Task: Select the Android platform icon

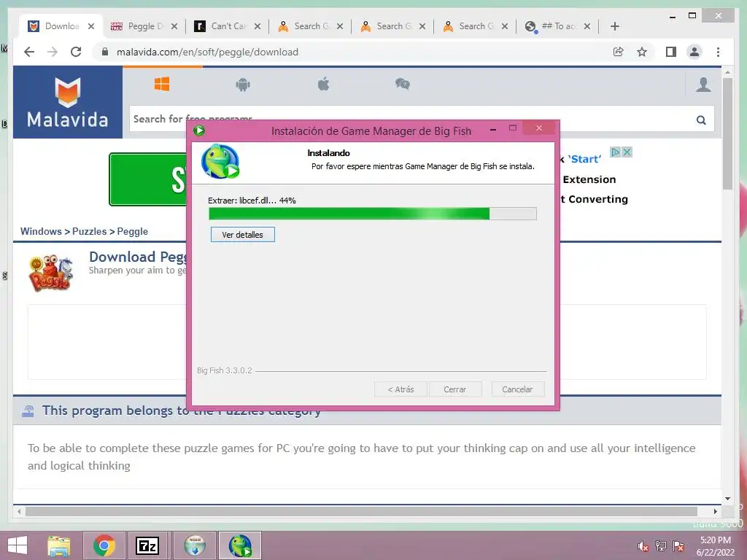Action: click(243, 85)
